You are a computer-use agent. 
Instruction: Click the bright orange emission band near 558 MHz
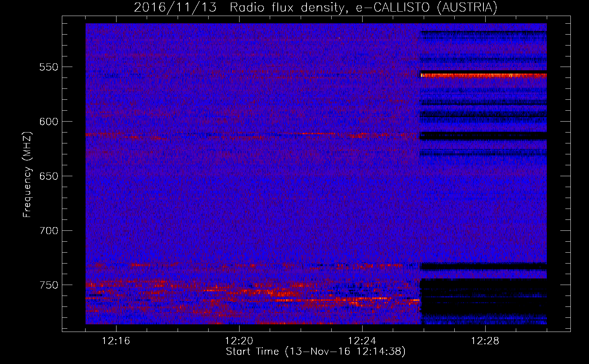pos(483,76)
